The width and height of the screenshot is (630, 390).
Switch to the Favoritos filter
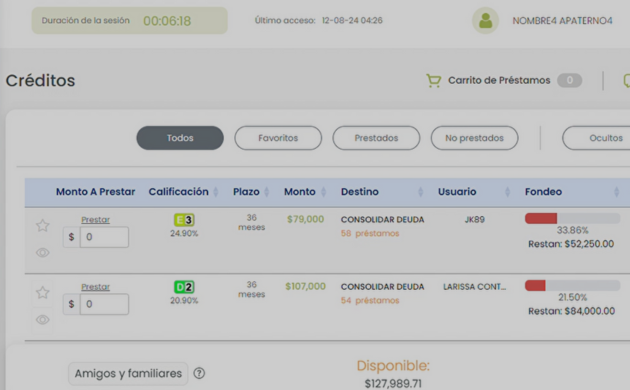point(278,138)
